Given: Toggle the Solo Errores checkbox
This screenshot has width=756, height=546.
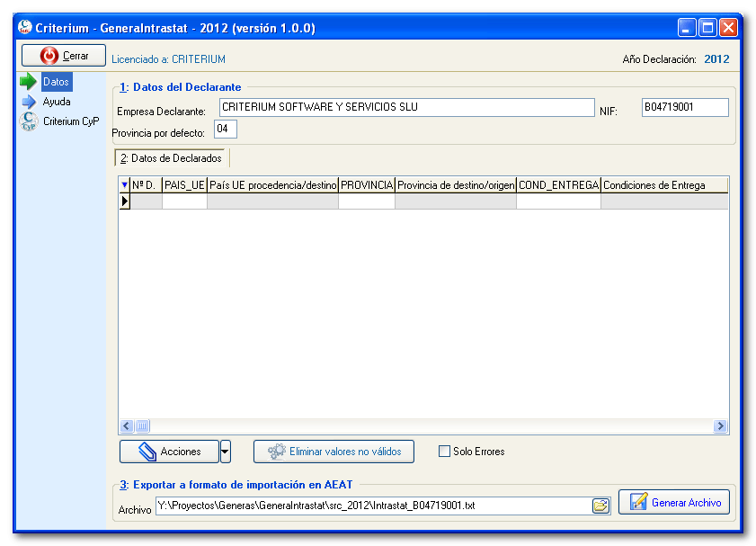Looking at the screenshot, I should click(x=444, y=452).
